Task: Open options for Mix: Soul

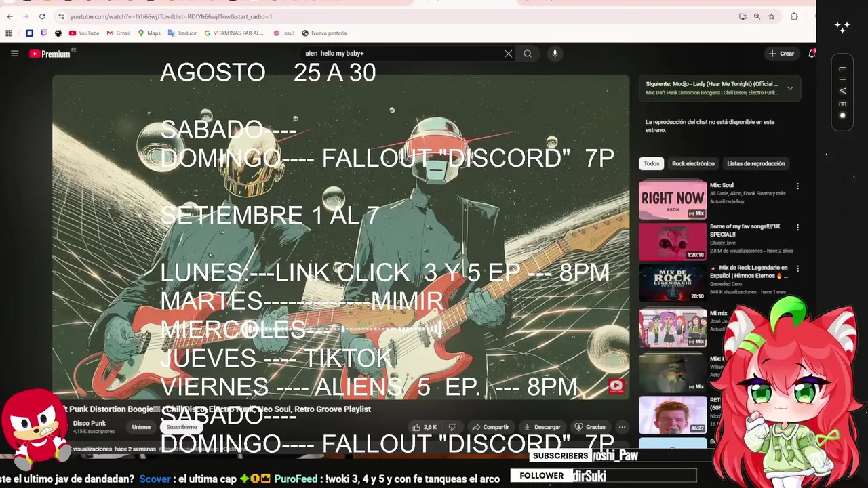Action: click(797, 186)
